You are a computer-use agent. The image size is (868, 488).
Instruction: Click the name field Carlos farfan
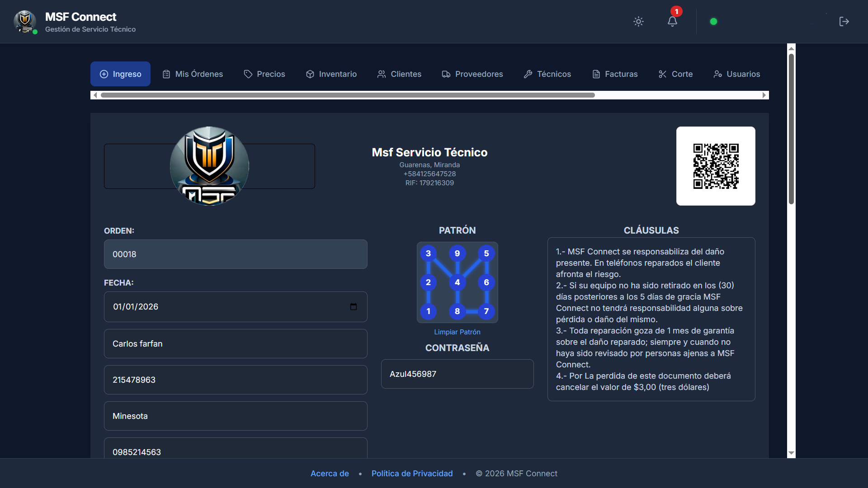(236, 344)
